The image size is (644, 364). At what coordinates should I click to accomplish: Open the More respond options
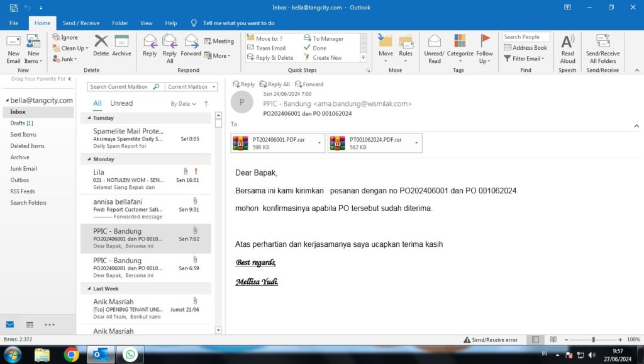coord(217,55)
